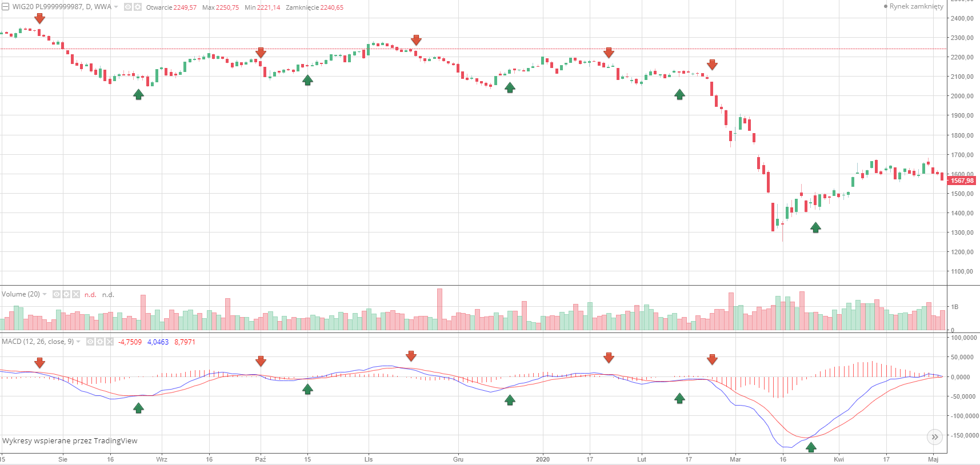
Task: Click the Max value 2250,75
Action: (x=227, y=7)
